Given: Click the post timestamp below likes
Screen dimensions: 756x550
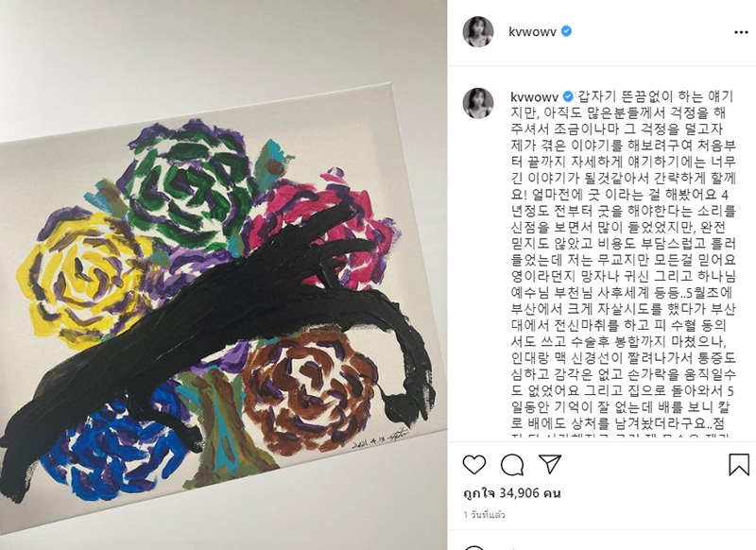Looking at the screenshot, I should pyautogui.click(x=484, y=515).
